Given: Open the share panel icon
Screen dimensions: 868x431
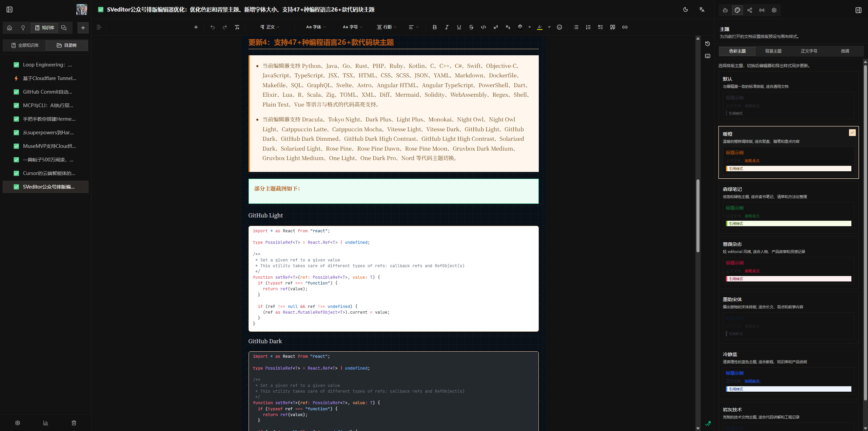Looking at the screenshot, I should point(750,10).
